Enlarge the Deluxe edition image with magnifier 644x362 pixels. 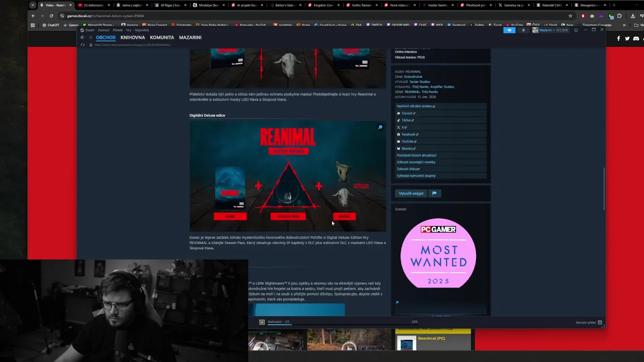click(380, 127)
